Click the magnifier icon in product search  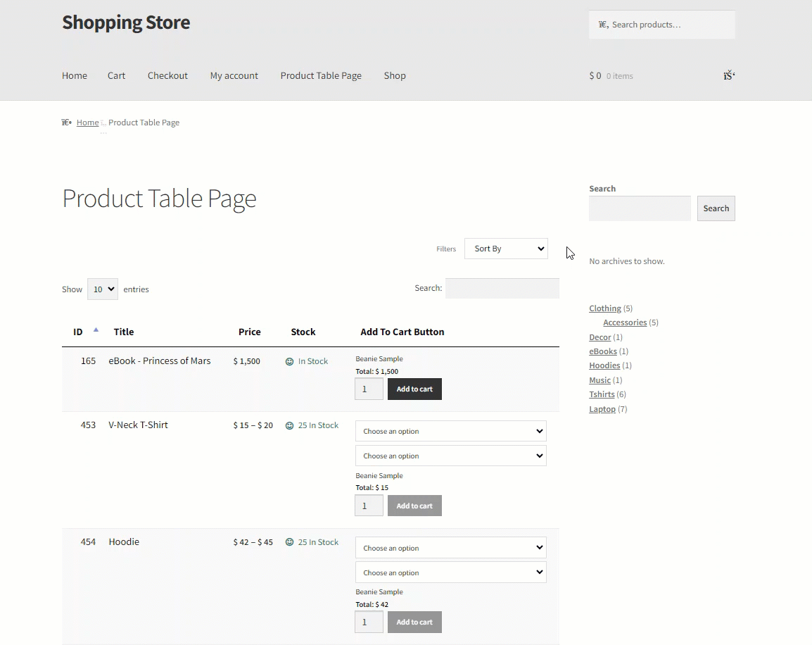[x=603, y=25]
